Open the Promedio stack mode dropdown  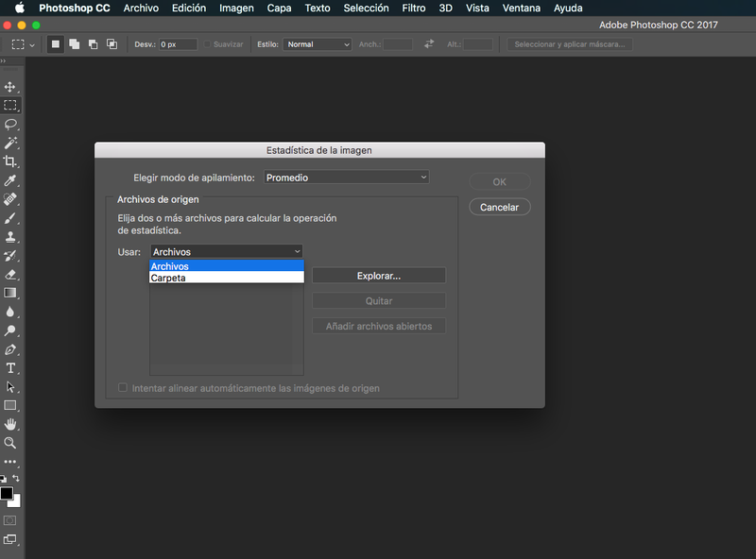pyautogui.click(x=347, y=178)
